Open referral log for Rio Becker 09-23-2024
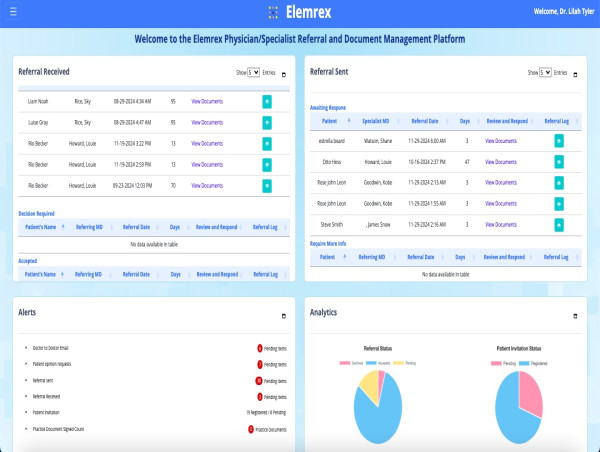The height and width of the screenshot is (452, 600). point(267,186)
